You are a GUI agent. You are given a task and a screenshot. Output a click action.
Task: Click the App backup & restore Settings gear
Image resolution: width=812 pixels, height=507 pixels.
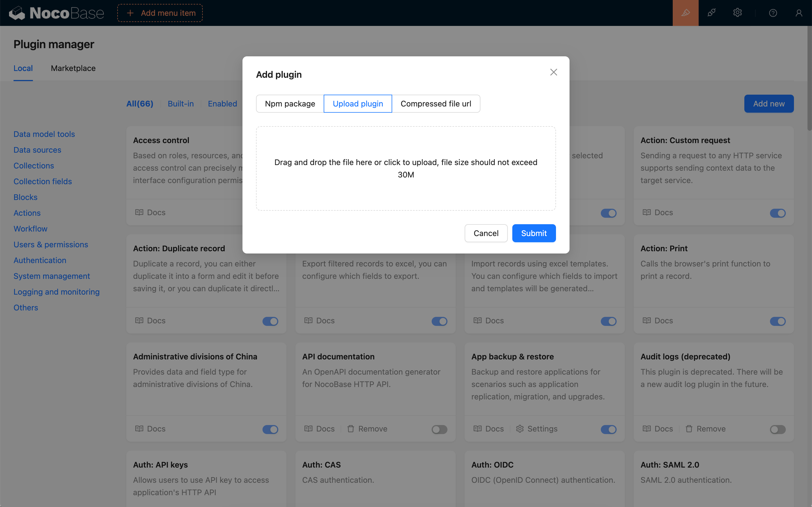click(x=520, y=428)
